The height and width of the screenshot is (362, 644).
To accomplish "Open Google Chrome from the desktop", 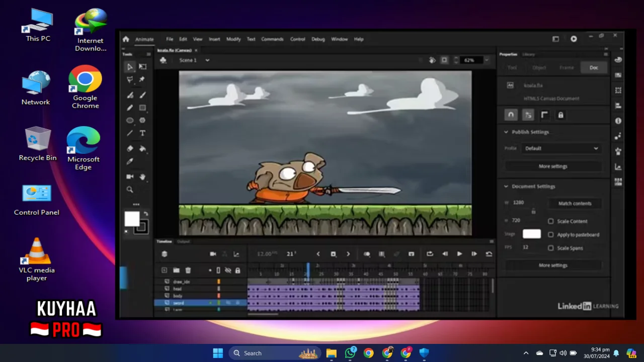I will (85, 87).
